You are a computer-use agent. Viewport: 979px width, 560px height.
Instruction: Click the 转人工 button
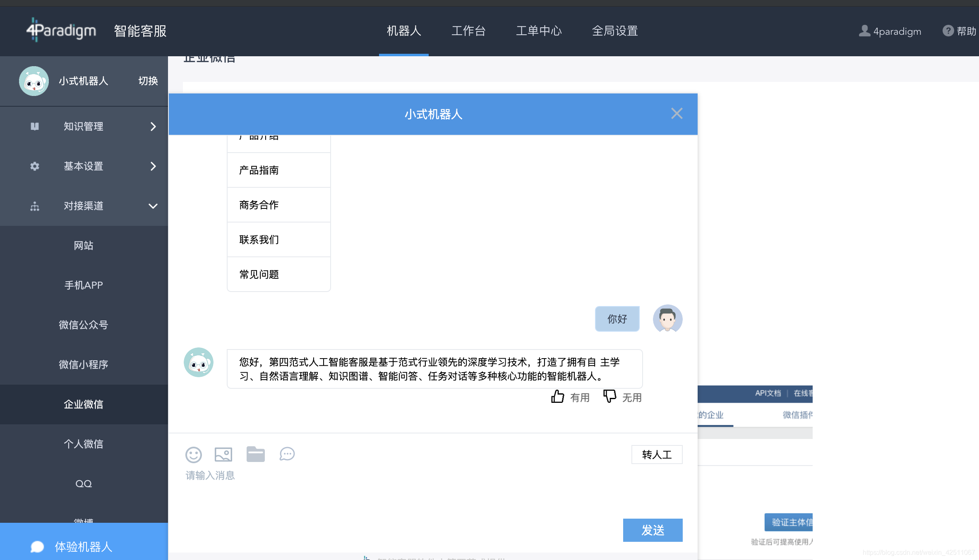[x=657, y=455]
